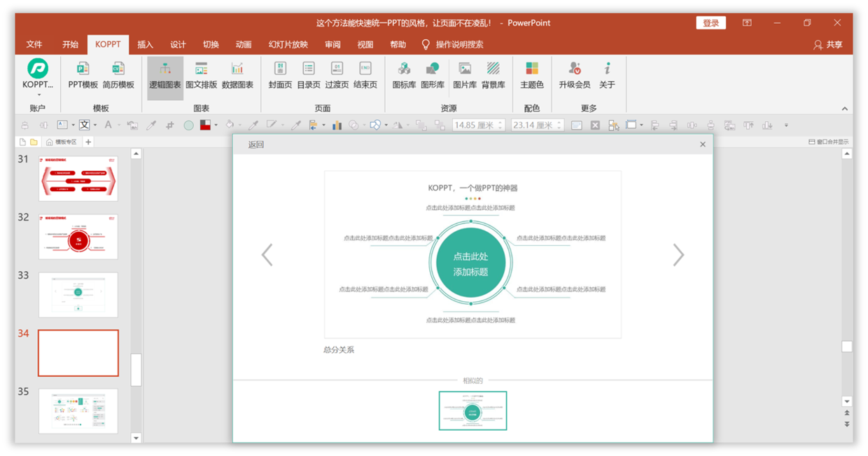Screen dimensions: 868x456
Task: Switch to the 开始 tab
Action: click(x=70, y=44)
